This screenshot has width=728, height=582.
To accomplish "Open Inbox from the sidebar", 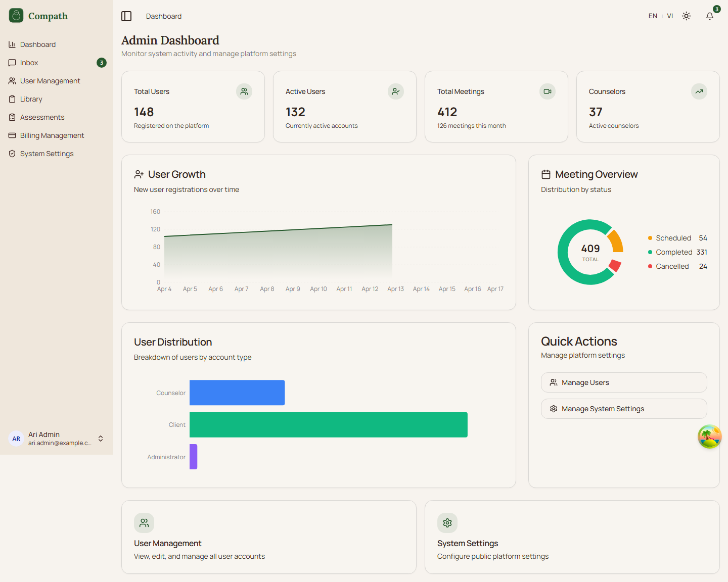I will point(29,63).
